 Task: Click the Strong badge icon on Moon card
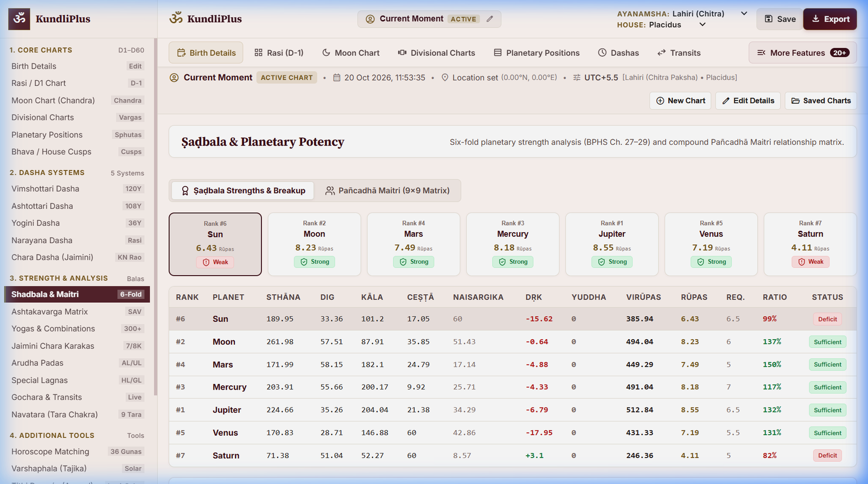pos(304,262)
